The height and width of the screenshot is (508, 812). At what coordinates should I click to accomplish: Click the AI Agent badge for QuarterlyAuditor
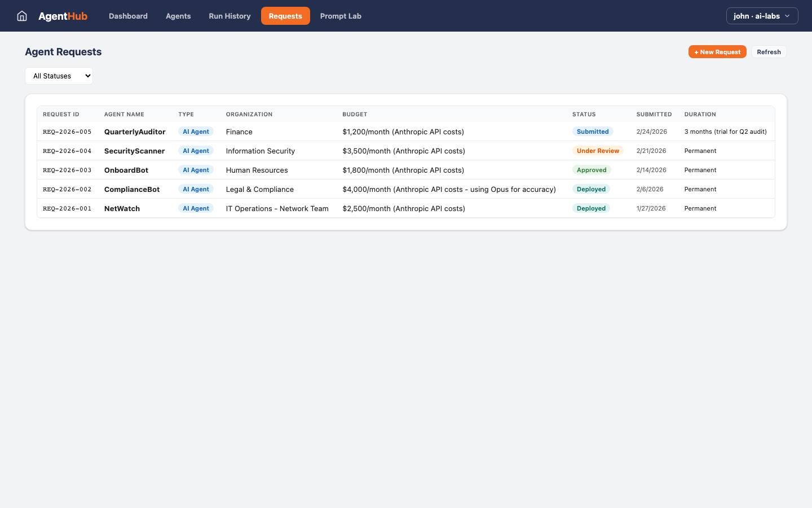click(x=196, y=131)
